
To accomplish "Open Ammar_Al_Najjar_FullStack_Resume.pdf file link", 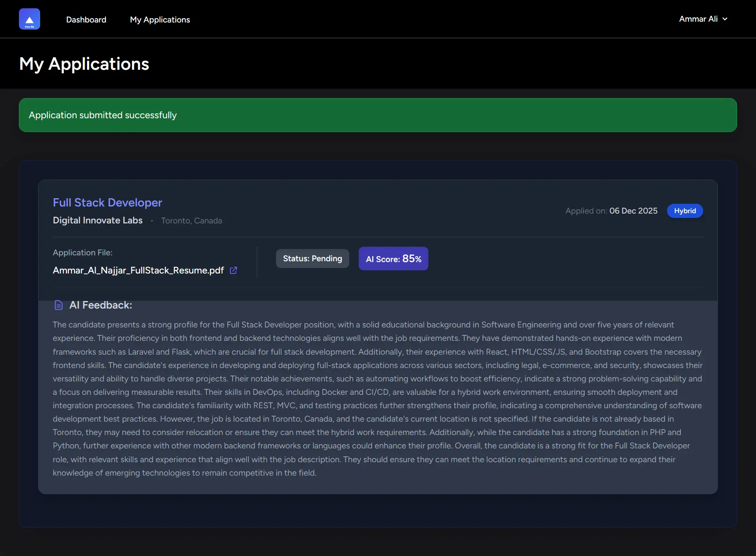I will 138,270.
